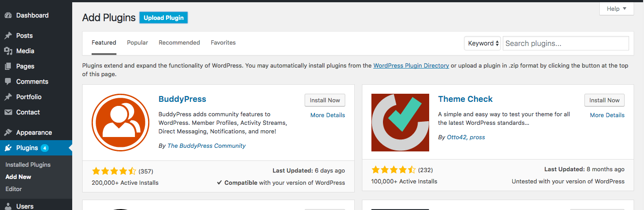
Task: Click the Users person icon
Action: pyautogui.click(x=8, y=206)
